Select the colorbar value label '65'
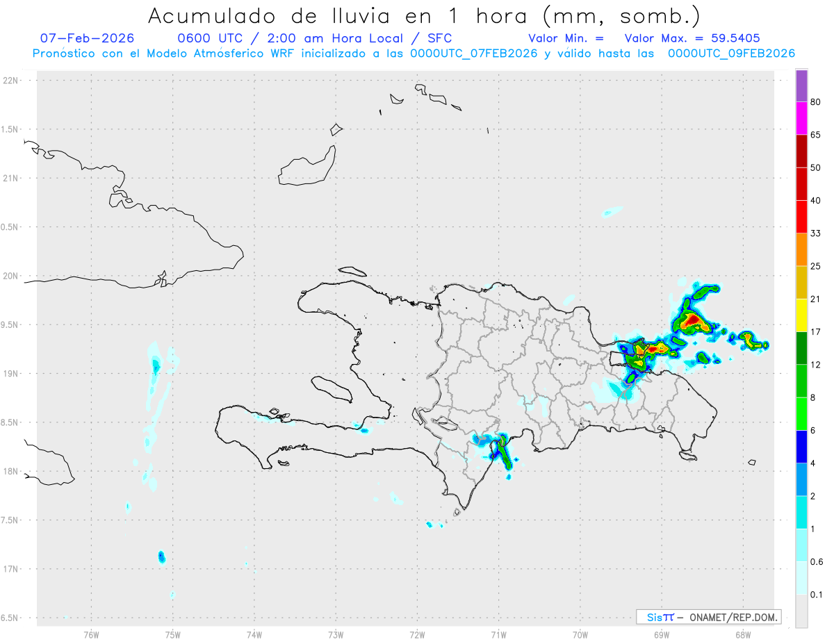The image size is (834, 644). click(816, 135)
